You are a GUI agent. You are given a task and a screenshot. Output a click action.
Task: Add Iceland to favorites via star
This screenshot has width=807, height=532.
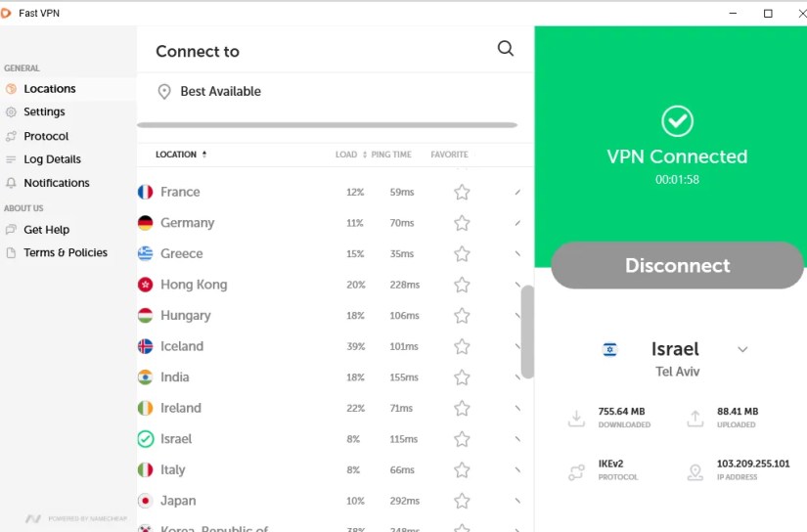462,346
